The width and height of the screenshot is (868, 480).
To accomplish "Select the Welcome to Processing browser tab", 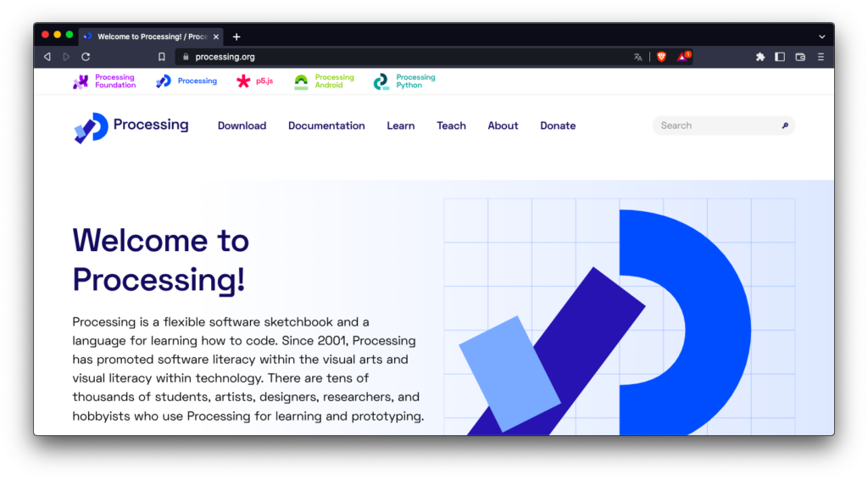I will pos(151,36).
